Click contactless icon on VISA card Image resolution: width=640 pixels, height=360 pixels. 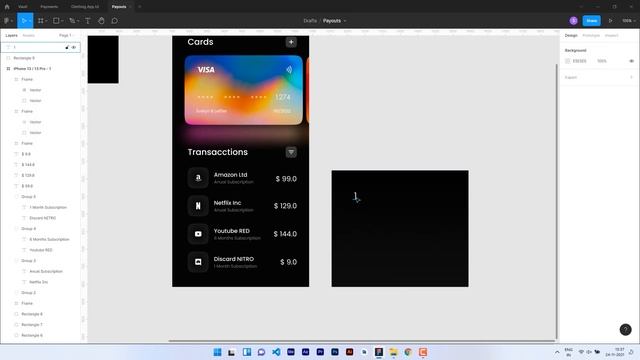(x=289, y=70)
